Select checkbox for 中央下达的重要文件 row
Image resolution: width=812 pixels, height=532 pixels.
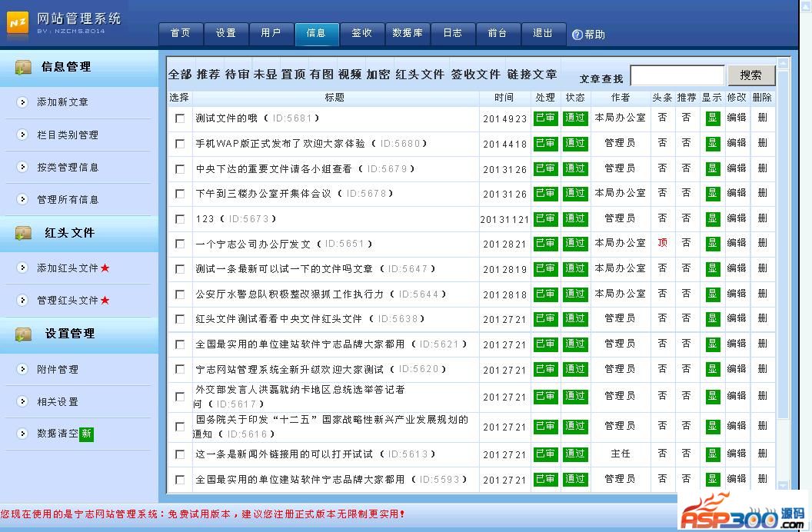point(180,169)
